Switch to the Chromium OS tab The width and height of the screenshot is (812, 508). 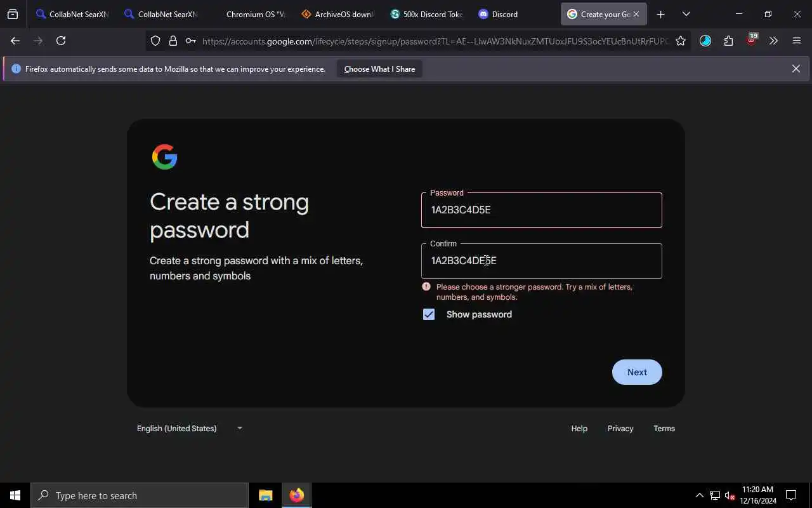(250, 14)
